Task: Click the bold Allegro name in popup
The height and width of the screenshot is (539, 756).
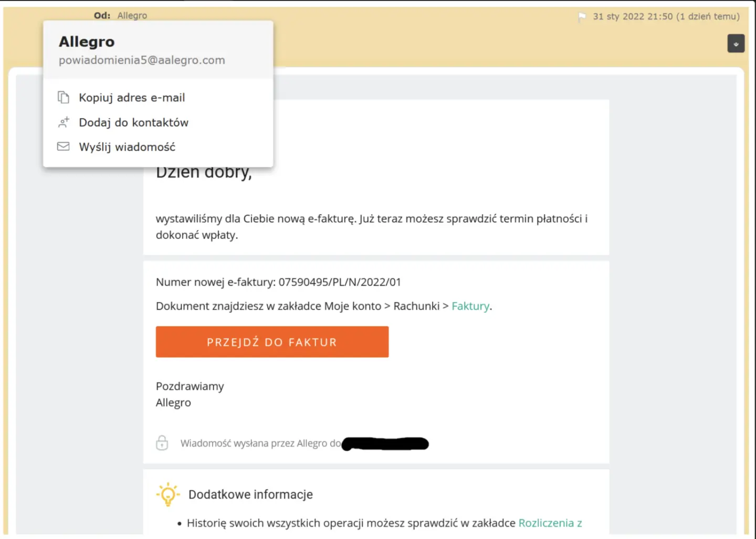Action: [x=87, y=41]
